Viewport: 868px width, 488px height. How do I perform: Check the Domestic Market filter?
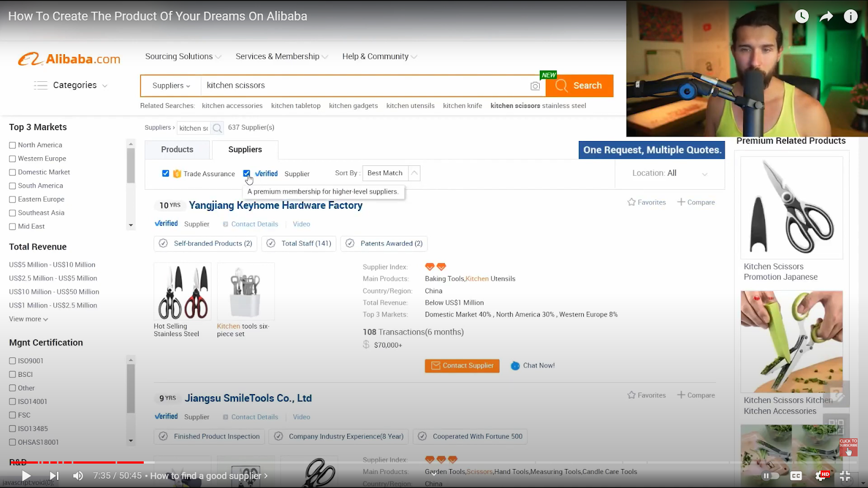pos(12,172)
